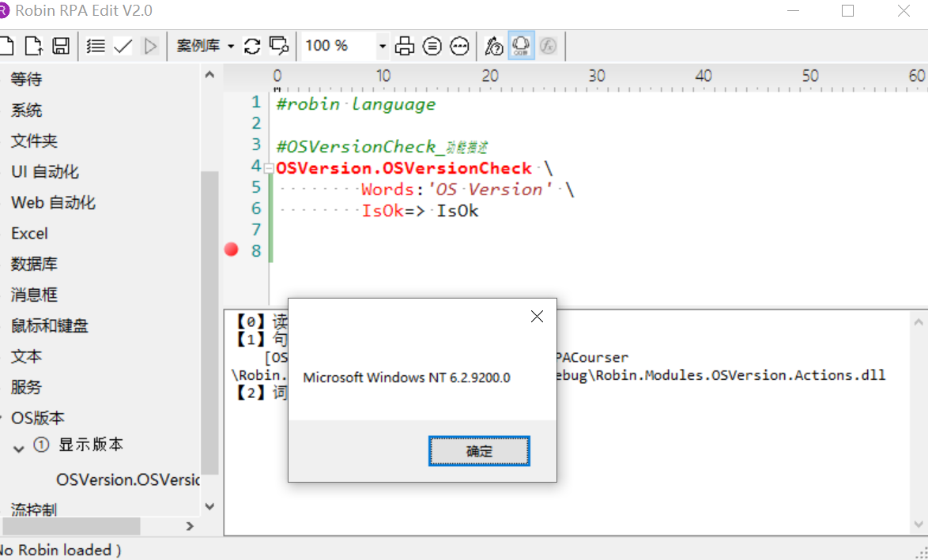Collapse the code fold at line 4
The height and width of the screenshot is (560, 928).
click(x=269, y=168)
